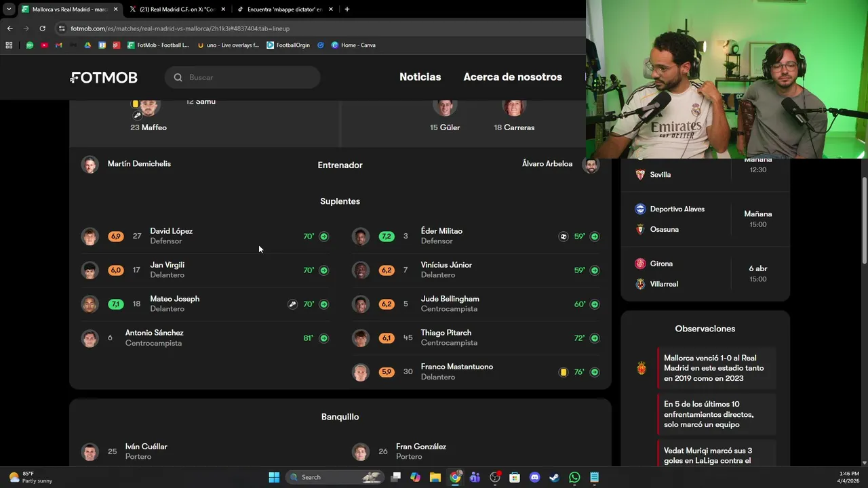Click Franco Mastantuono's yellow card icon
Screen dimensions: 868x488
[563, 372]
